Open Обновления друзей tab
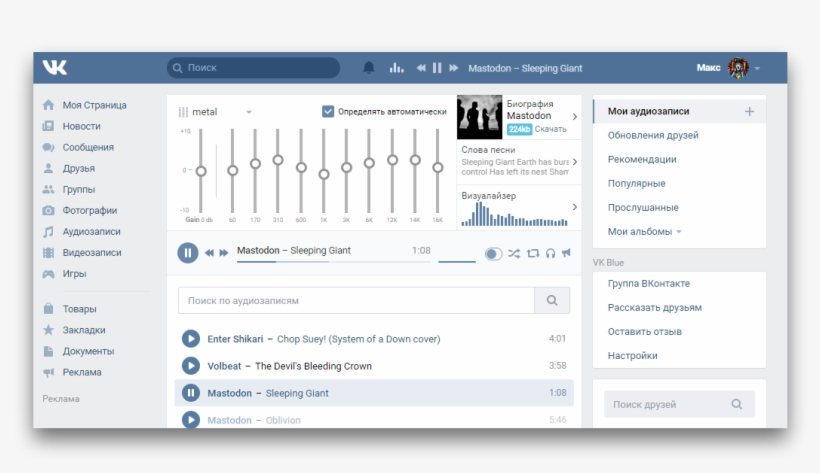 click(653, 136)
